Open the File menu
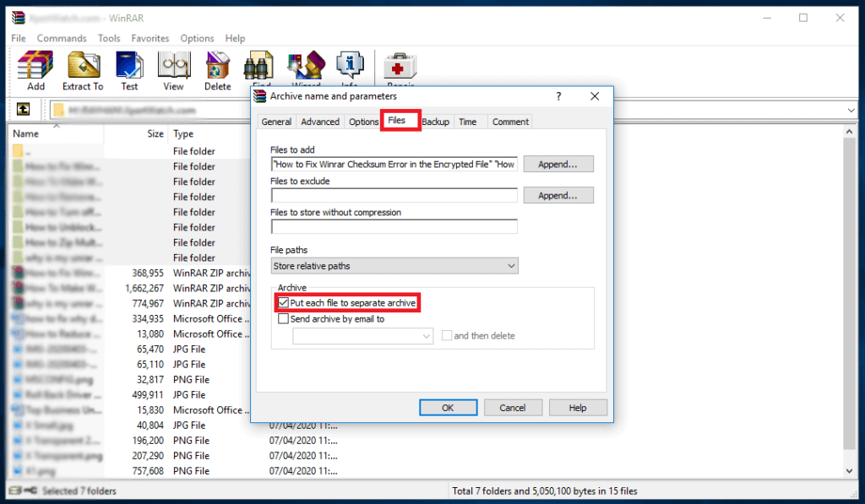Image resolution: width=865 pixels, height=504 pixels. [x=19, y=38]
